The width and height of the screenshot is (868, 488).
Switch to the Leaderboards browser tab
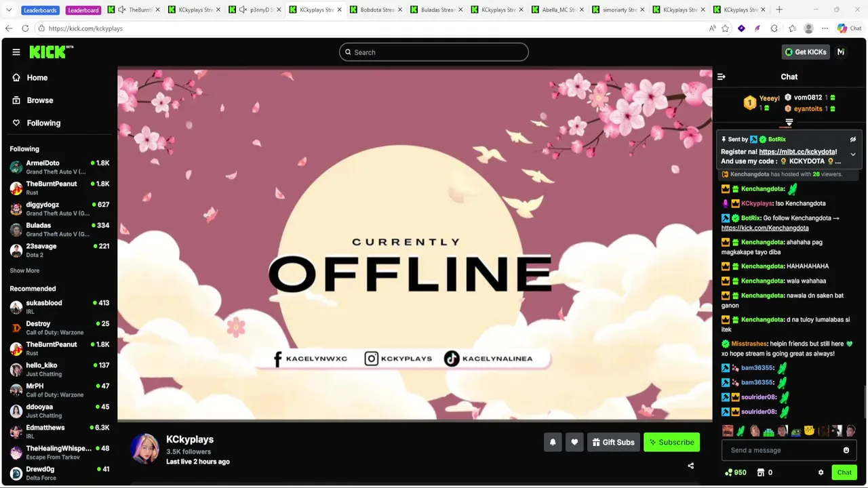(x=41, y=9)
